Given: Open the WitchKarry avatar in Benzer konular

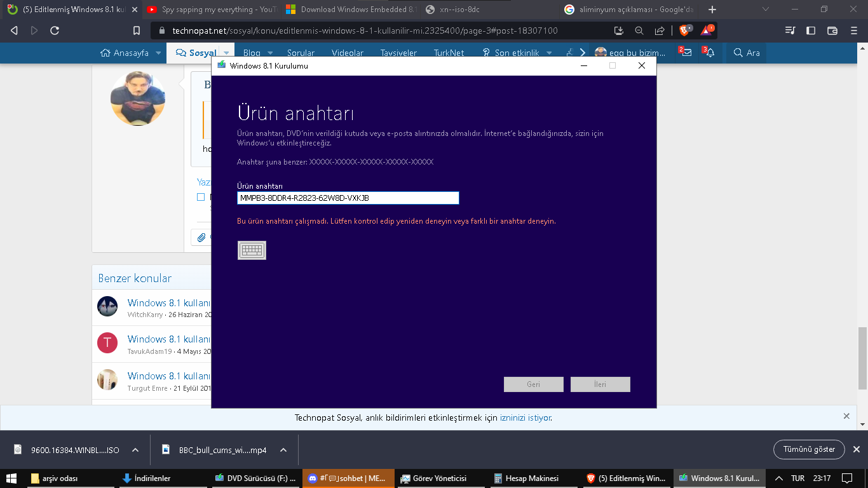Looking at the screenshot, I should click(107, 306).
